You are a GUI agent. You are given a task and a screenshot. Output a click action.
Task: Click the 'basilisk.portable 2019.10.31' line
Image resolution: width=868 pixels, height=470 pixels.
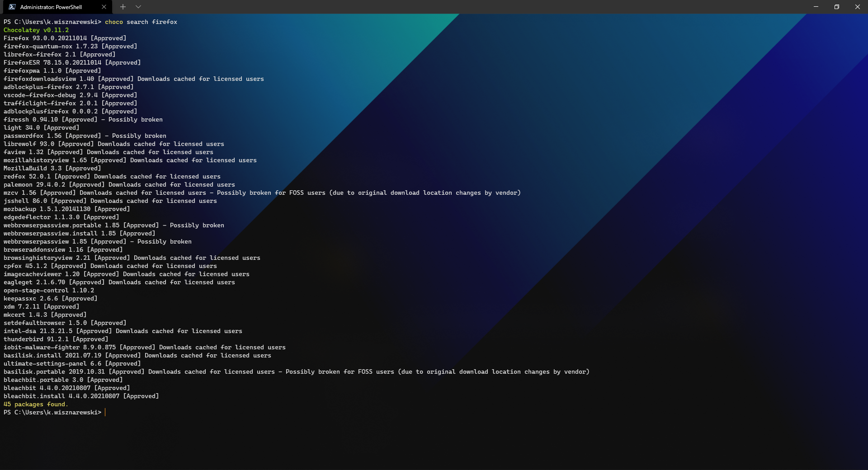[297, 371]
